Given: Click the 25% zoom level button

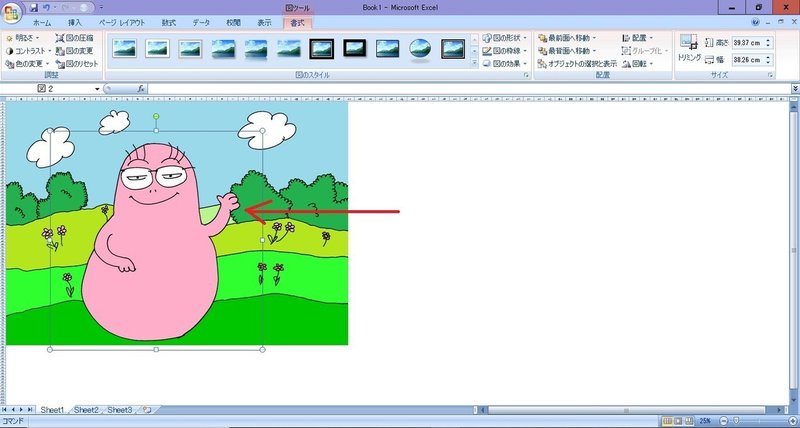Looking at the screenshot, I should click(706, 421).
